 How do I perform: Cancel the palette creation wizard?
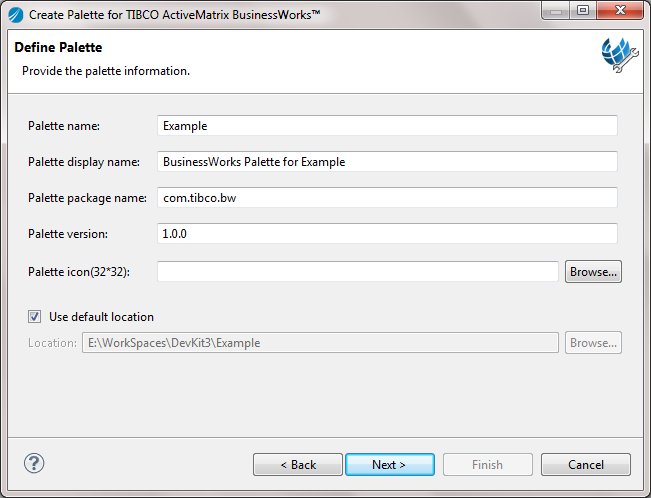click(x=585, y=465)
